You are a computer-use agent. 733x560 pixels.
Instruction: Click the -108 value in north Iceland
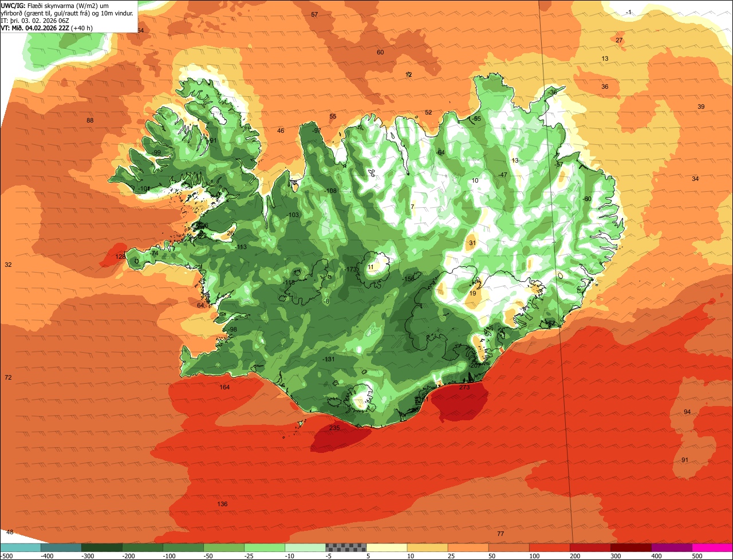330,191
